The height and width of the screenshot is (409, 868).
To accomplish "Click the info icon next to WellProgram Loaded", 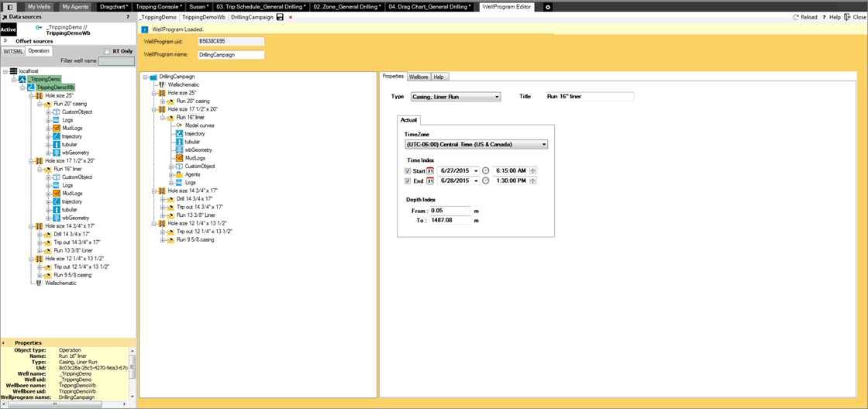I will (145, 29).
